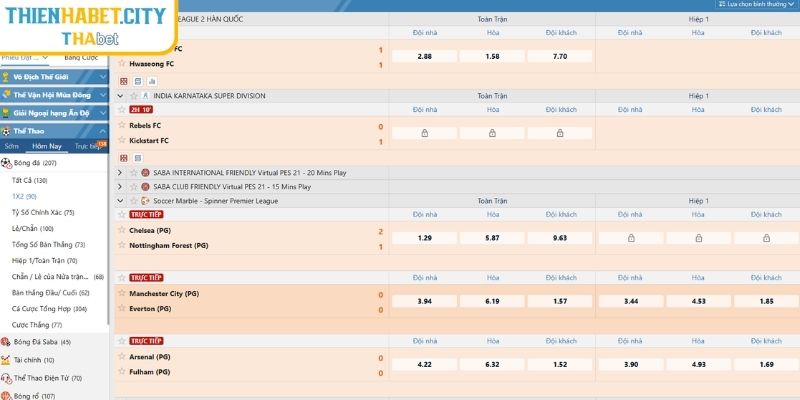The height and width of the screenshot is (400, 800).
Task: Switch to the Sớm tab
Action: [12, 146]
